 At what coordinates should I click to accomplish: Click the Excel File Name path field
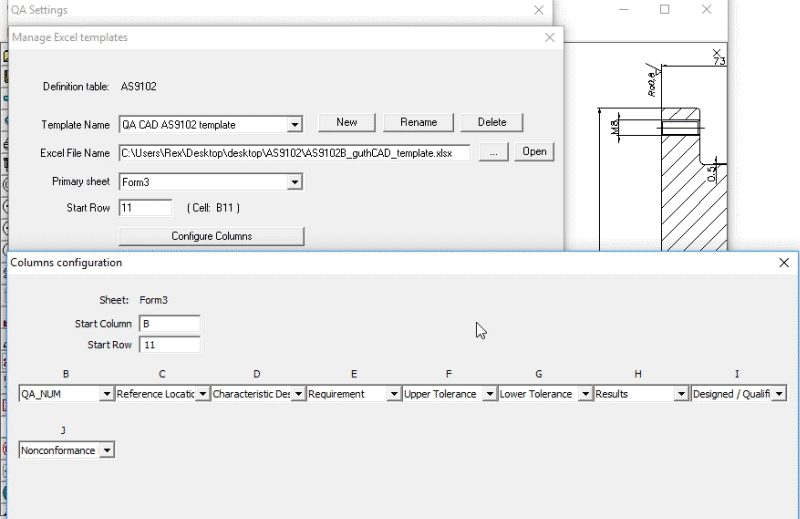tap(294, 153)
